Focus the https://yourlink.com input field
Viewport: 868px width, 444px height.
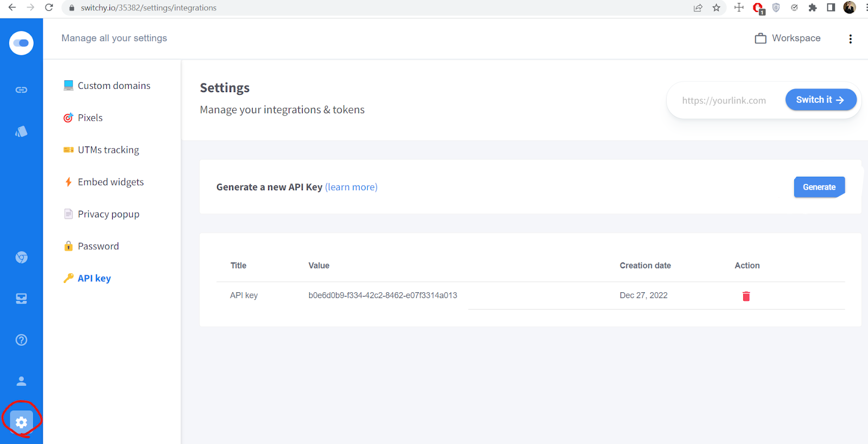coord(724,100)
